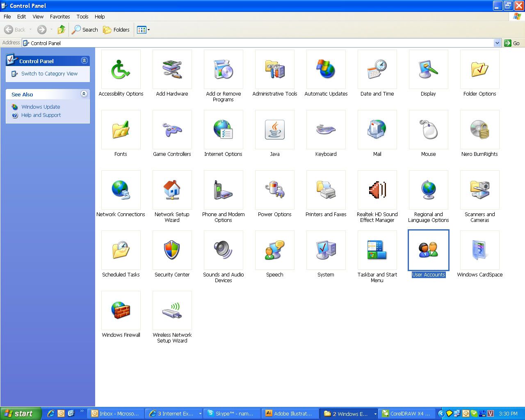Expand the Windows Explorer taskbar group

(375, 414)
